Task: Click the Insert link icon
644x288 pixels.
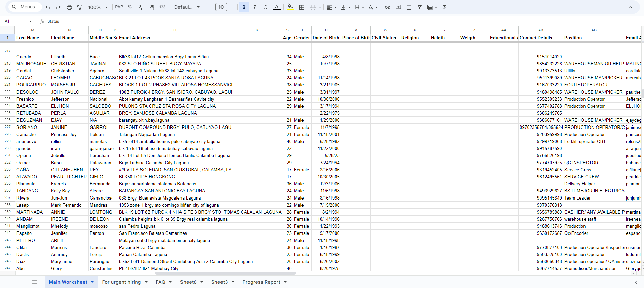Action: [x=388, y=7]
